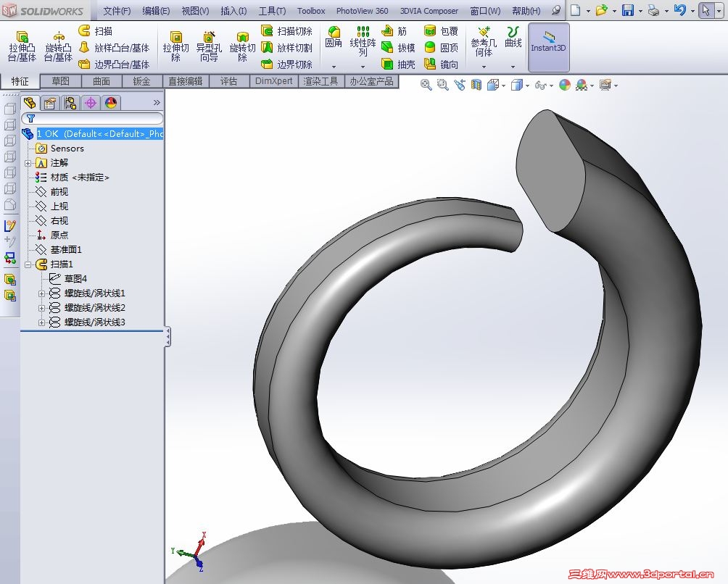Click the 扫描 sweep tool
Image resolution: width=728 pixels, height=584 pixels.
[x=96, y=31]
